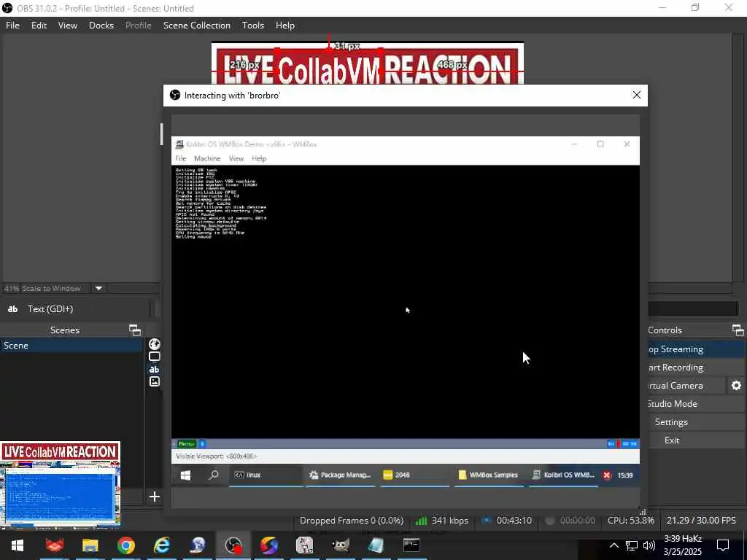Click the image source icon
This screenshot has width=747, height=560.
tap(155, 382)
